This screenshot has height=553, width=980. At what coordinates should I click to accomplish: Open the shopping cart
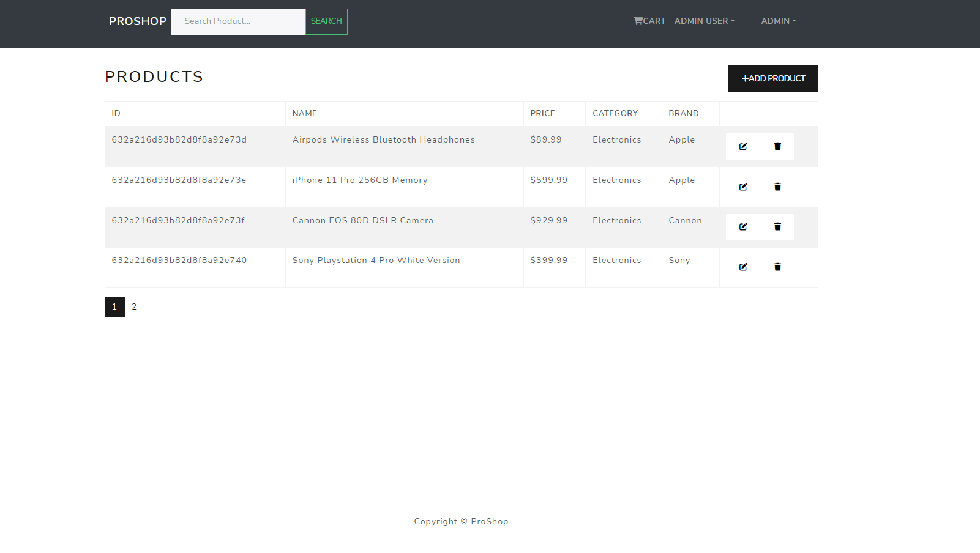pos(649,21)
